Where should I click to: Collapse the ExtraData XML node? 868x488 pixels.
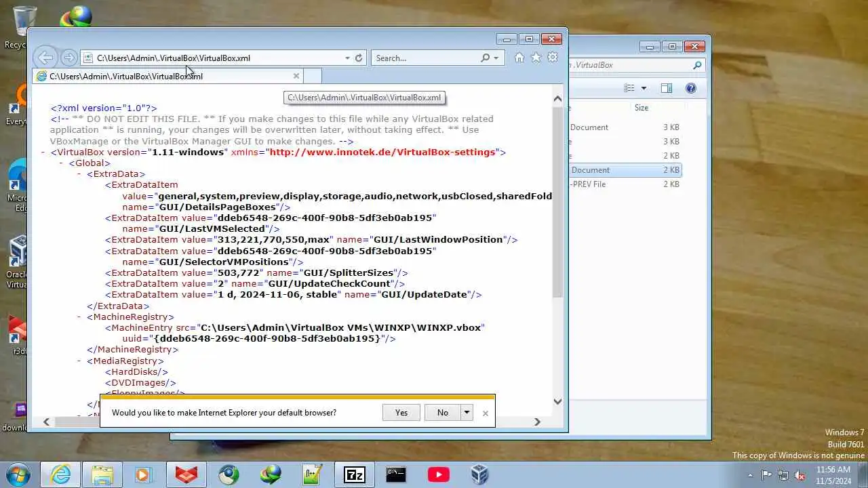click(x=80, y=174)
